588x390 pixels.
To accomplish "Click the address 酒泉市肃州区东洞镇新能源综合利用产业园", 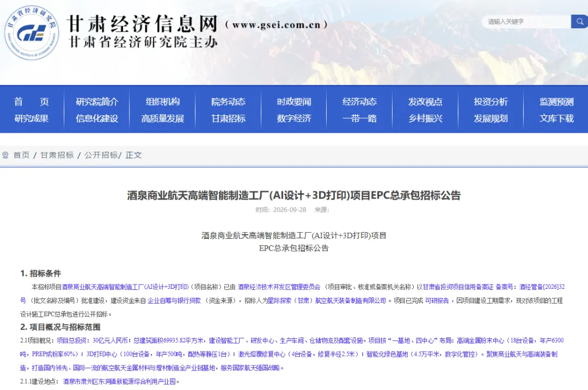I will (119, 381).
